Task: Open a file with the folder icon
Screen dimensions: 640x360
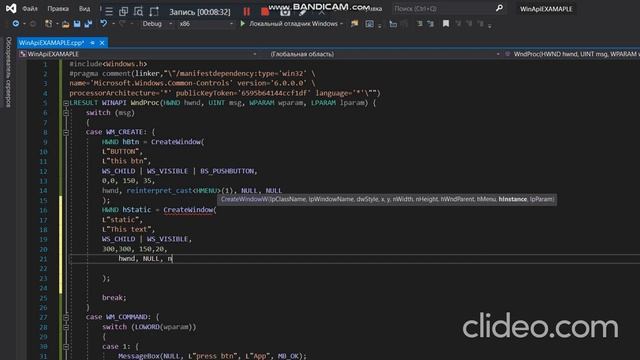Action: point(65,24)
